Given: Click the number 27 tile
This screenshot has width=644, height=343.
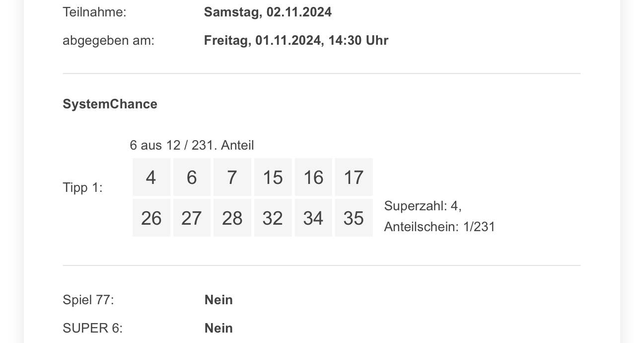Looking at the screenshot, I should [x=192, y=218].
